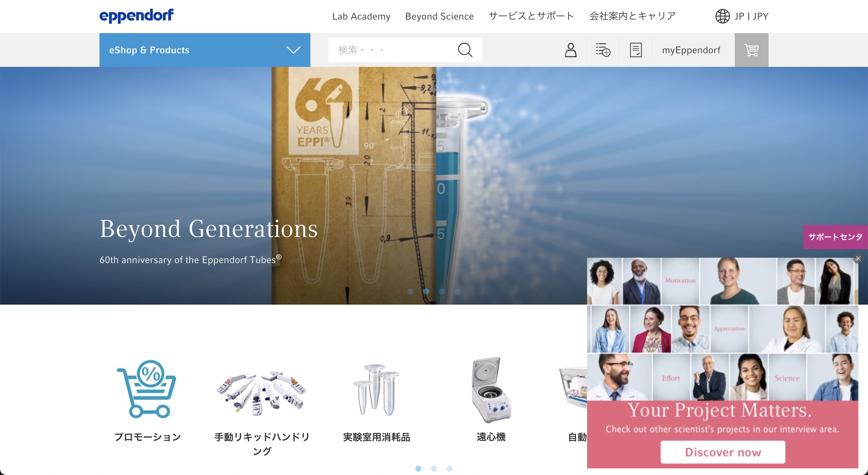Open the user account icon
This screenshot has width=868, height=475.
[571, 50]
